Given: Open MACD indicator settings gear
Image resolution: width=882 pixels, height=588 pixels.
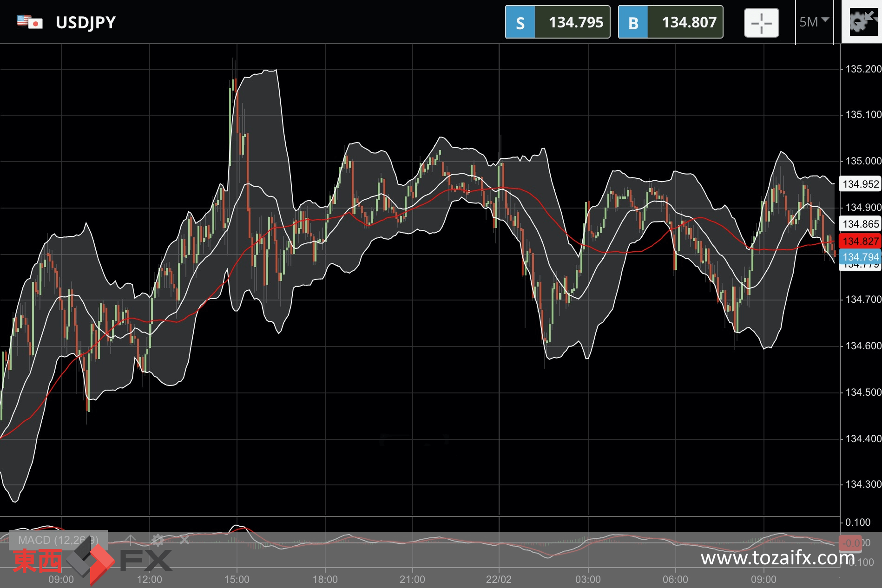Looking at the screenshot, I should click(x=158, y=540).
